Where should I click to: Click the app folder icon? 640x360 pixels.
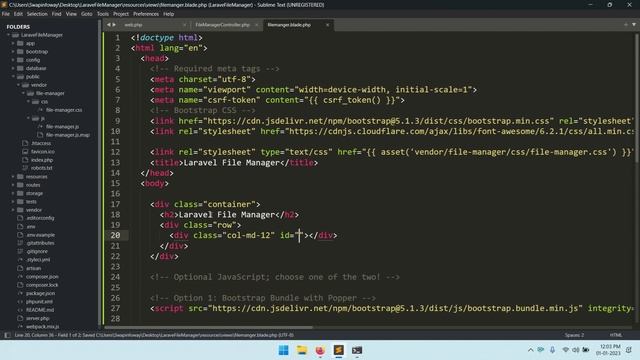[20, 43]
